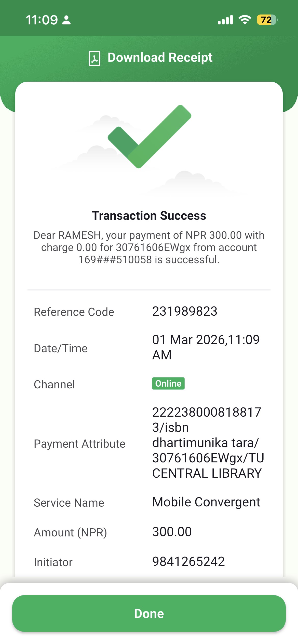
Task: Tap the PDF receipt icon
Action: pyautogui.click(x=94, y=58)
